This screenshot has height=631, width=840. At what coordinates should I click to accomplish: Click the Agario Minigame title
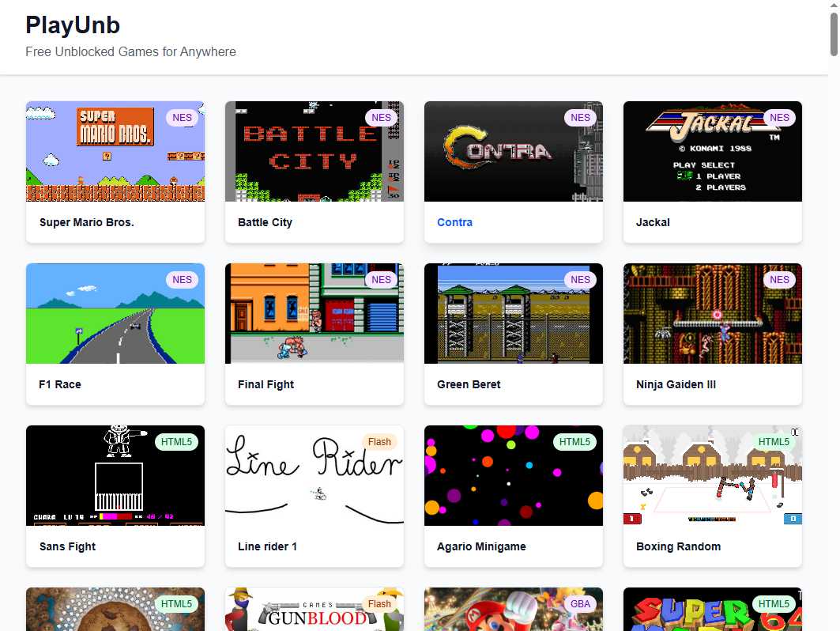point(481,546)
